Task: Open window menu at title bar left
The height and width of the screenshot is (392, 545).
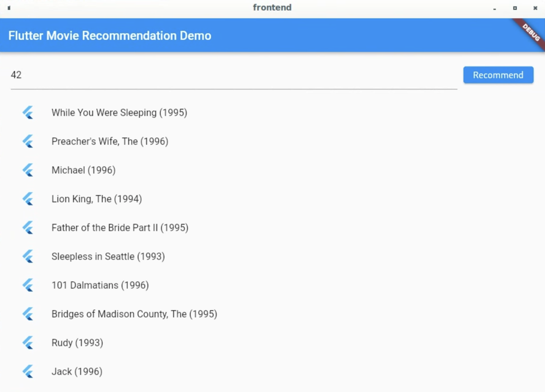Action: click(9, 8)
